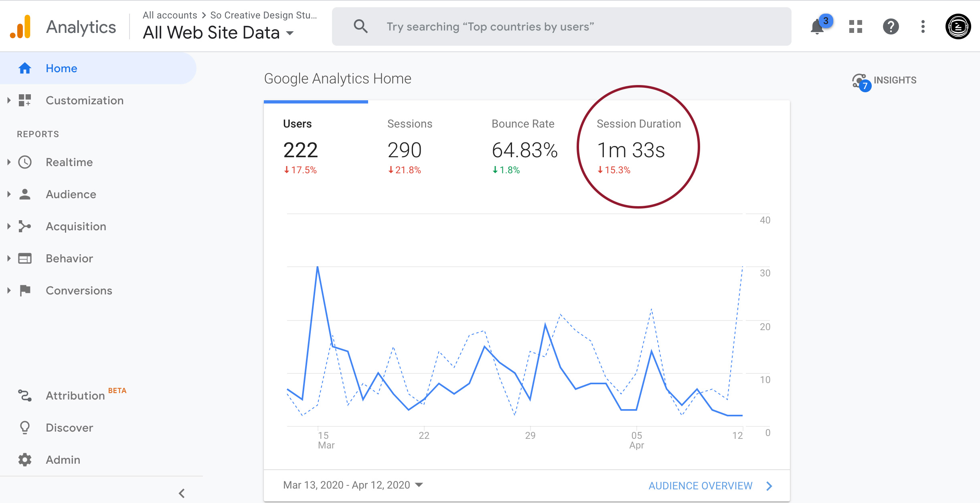Click the chart data point at Apr 12
This screenshot has width=980, height=503.
tap(742, 416)
